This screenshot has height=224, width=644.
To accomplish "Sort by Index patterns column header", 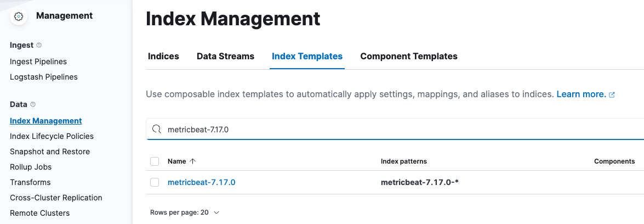I will (404, 161).
